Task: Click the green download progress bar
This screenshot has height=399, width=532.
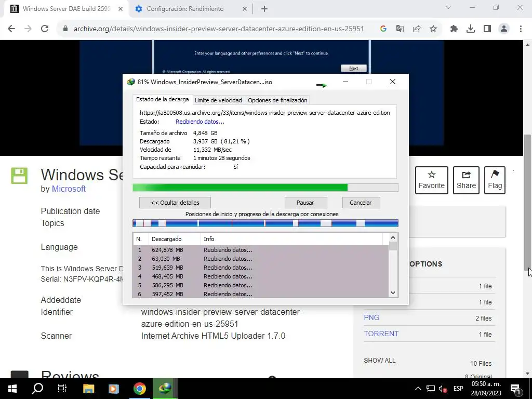Action: (x=265, y=188)
